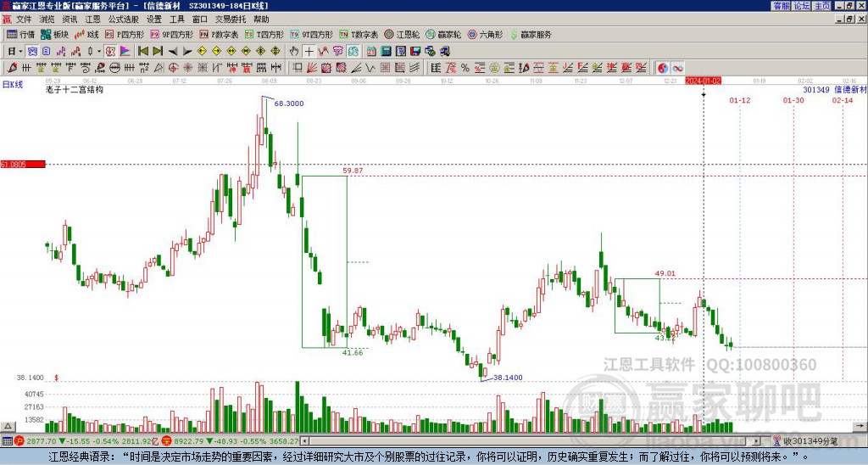This screenshot has width=868, height=465.
Task: Open 赢家服务 with dollar icon
Action: click(x=531, y=34)
